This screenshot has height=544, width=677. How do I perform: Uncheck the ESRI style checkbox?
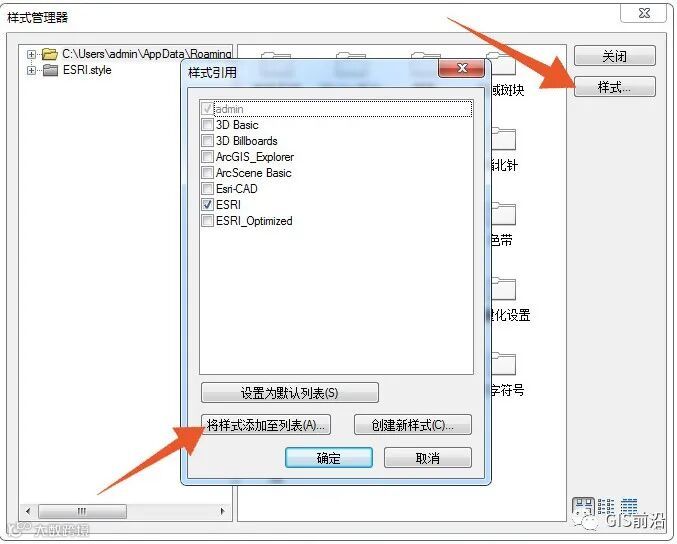pos(208,205)
